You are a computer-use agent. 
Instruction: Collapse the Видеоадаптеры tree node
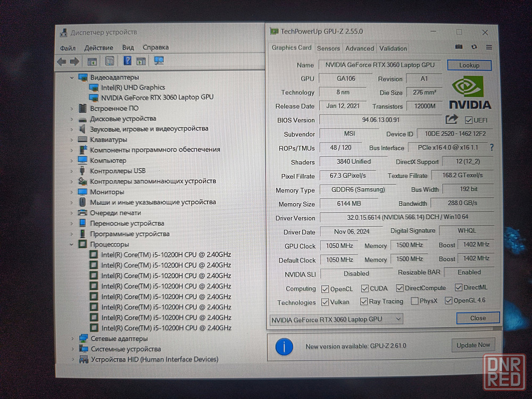[72, 78]
